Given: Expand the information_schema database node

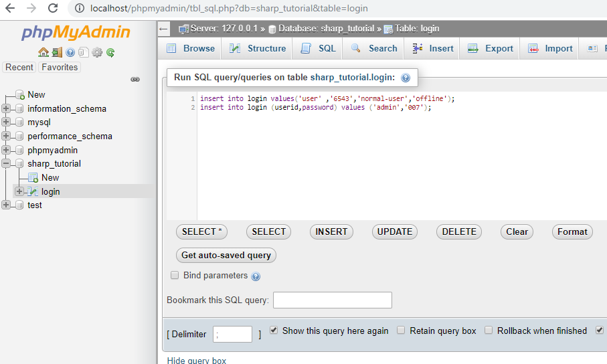Looking at the screenshot, I should [6, 108].
